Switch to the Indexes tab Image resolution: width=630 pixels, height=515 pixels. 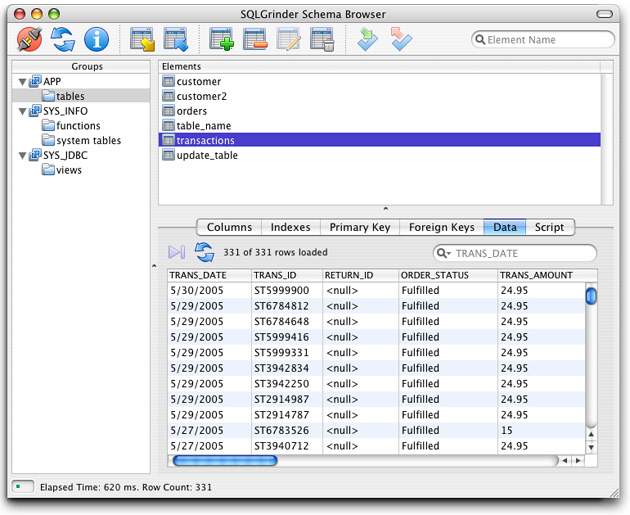(x=290, y=227)
